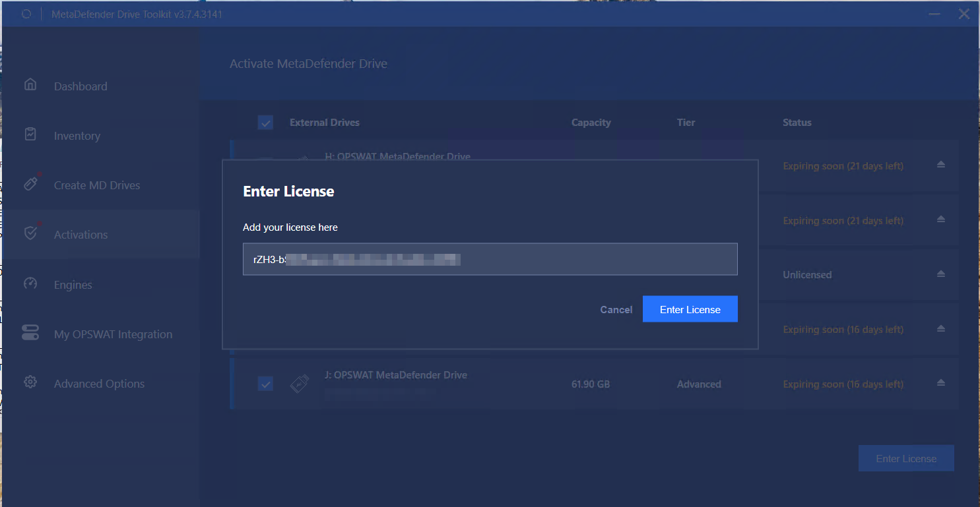The height and width of the screenshot is (507, 980).
Task: Open Inventory via its clipboard icon
Action: click(x=30, y=134)
